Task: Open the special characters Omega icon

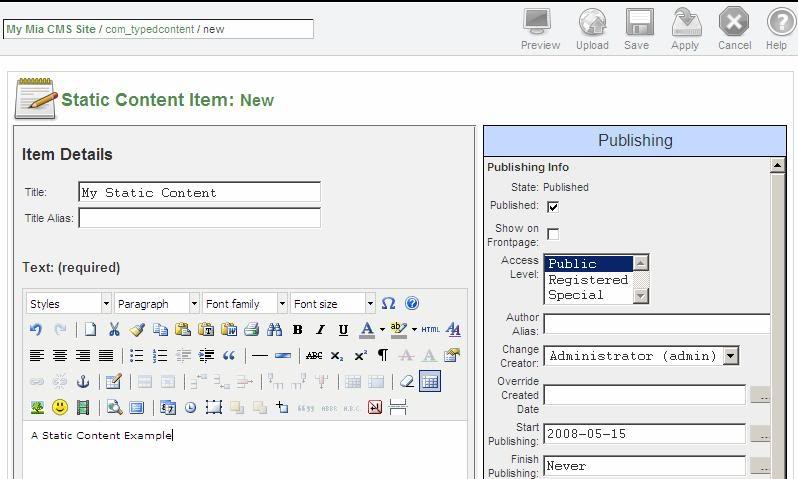Action: click(388, 303)
